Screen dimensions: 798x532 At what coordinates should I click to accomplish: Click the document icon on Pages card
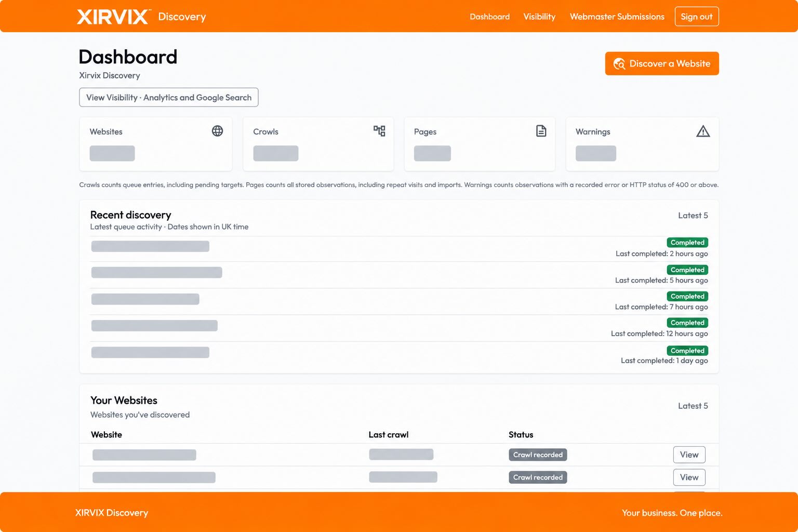541,131
